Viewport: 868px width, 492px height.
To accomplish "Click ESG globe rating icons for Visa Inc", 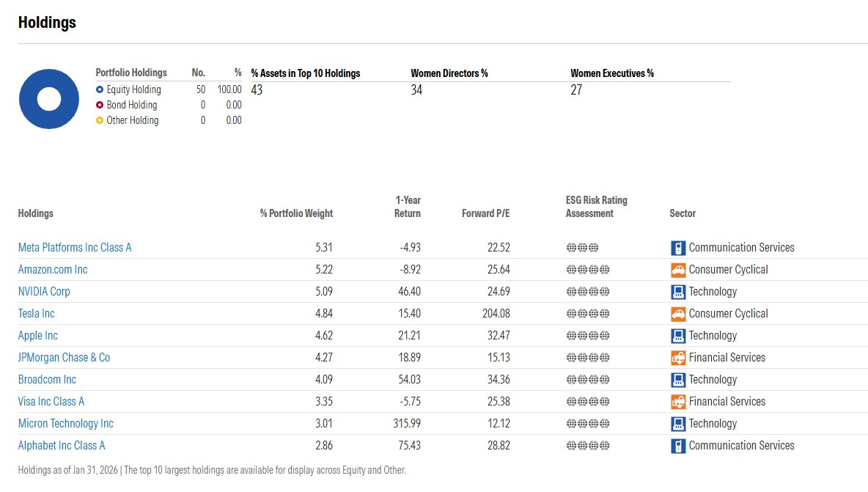I will [x=588, y=402].
